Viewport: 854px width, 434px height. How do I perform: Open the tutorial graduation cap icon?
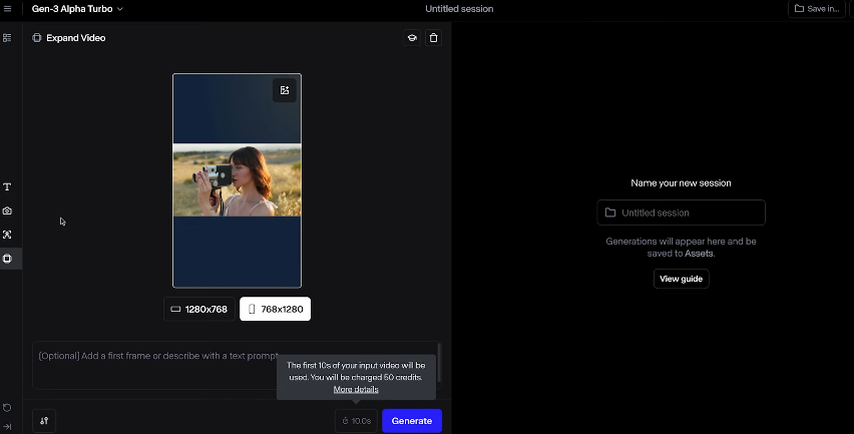tap(412, 38)
